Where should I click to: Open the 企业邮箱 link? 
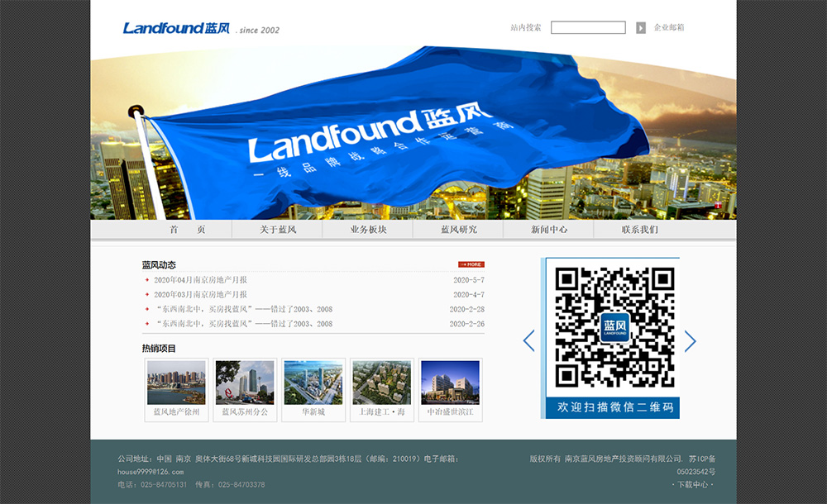coord(669,28)
